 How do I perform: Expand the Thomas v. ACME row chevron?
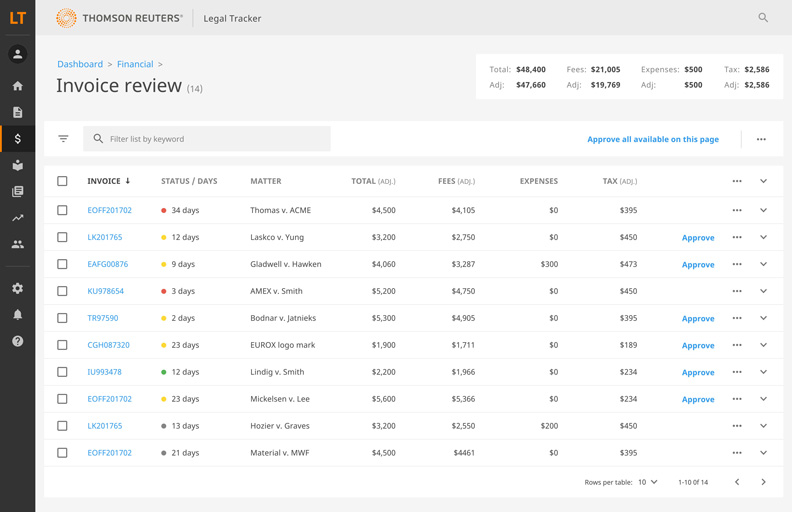click(763, 210)
